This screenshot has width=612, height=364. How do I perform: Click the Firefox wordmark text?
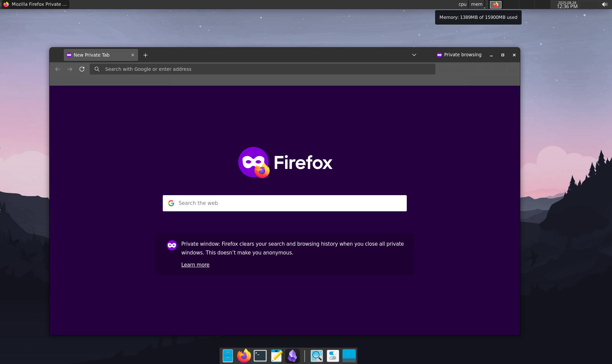303,162
